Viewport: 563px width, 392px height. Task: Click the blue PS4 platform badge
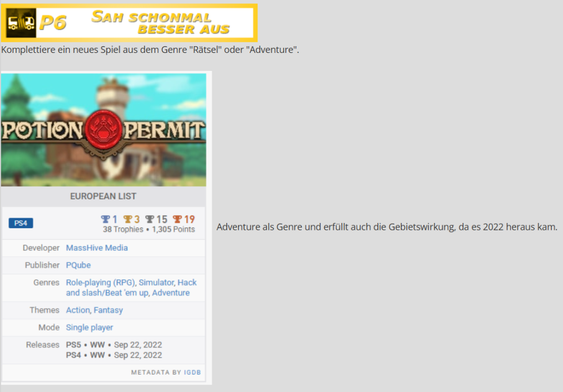21,223
